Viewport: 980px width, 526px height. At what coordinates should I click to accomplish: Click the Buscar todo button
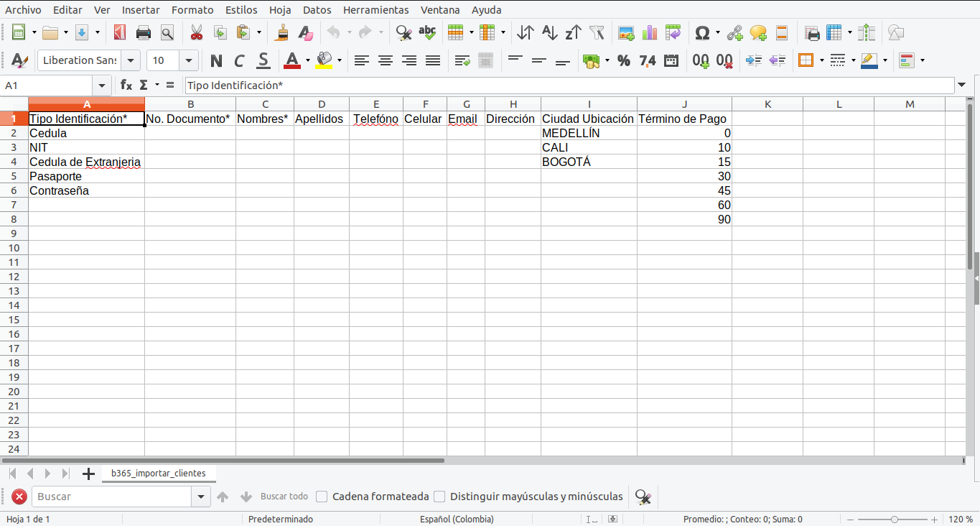click(284, 497)
